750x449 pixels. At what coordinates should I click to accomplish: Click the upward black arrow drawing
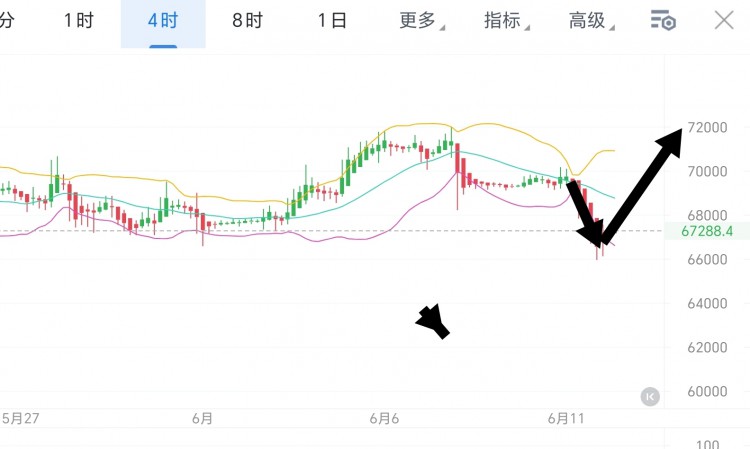point(644,184)
